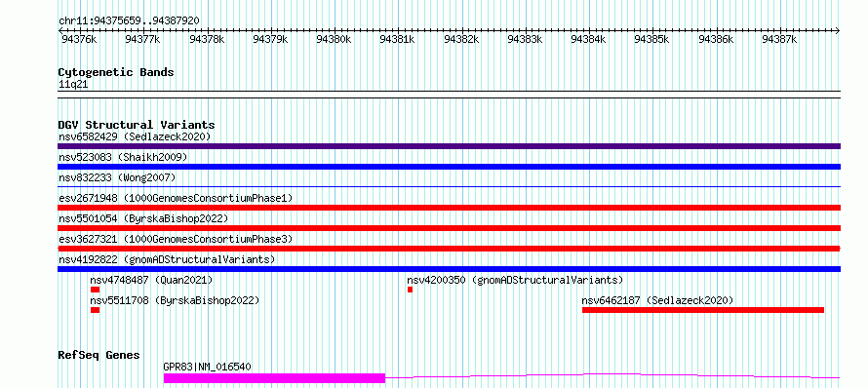Click the 94380k ruler position

coord(334,39)
